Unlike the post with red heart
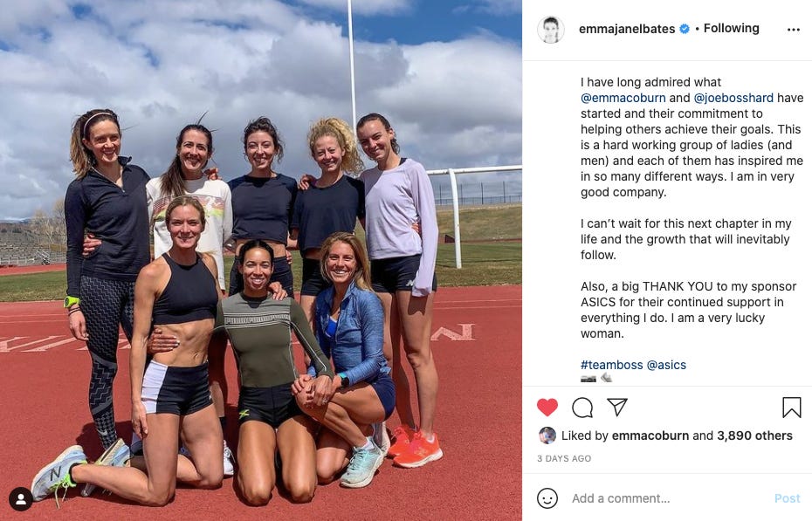 tap(547, 408)
